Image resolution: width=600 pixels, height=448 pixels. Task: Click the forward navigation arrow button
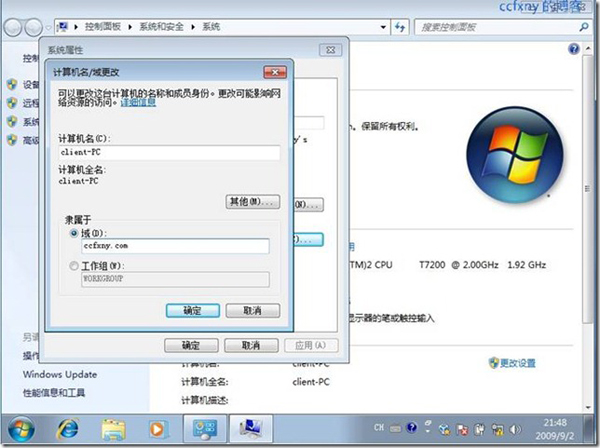(x=33, y=27)
